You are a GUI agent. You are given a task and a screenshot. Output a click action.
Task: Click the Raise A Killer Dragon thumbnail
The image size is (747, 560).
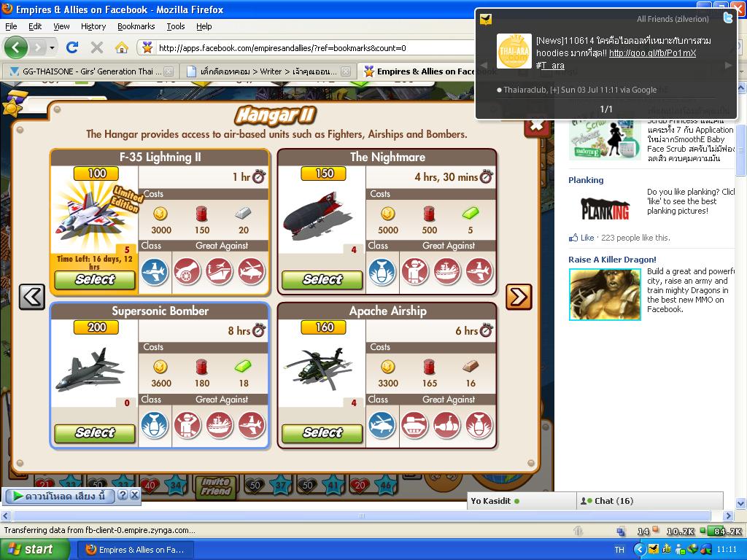click(x=605, y=295)
